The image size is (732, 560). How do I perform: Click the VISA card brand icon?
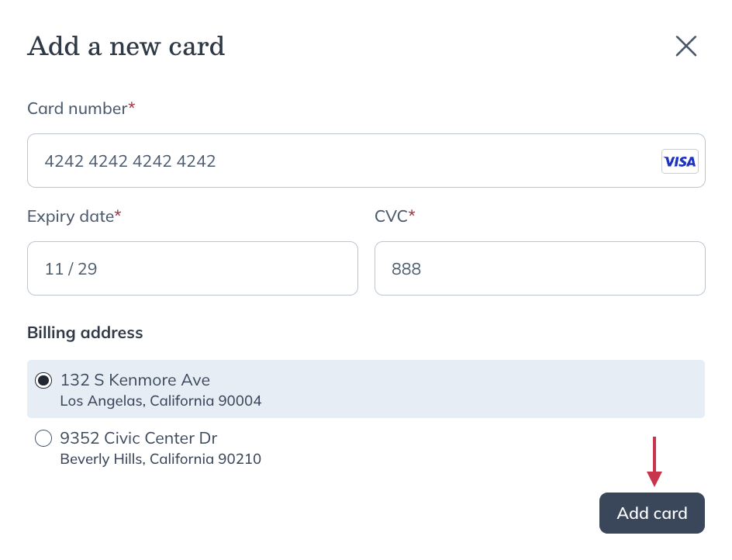point(680,161)
